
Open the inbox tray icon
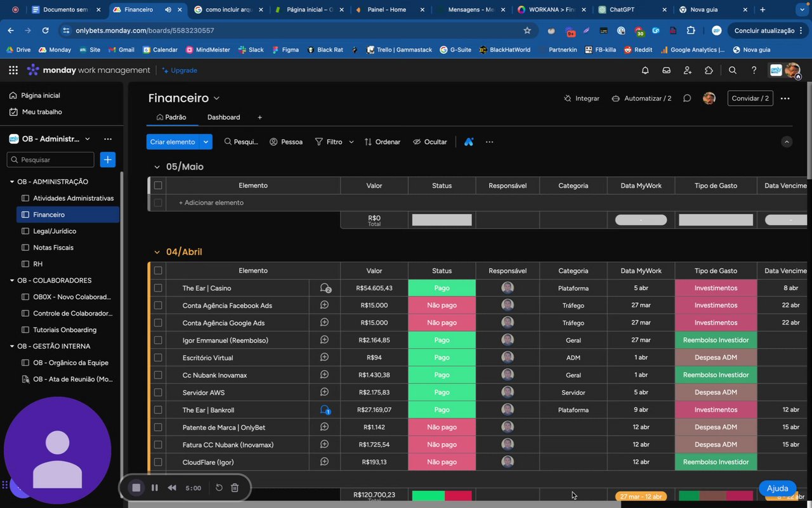(666, 70)
